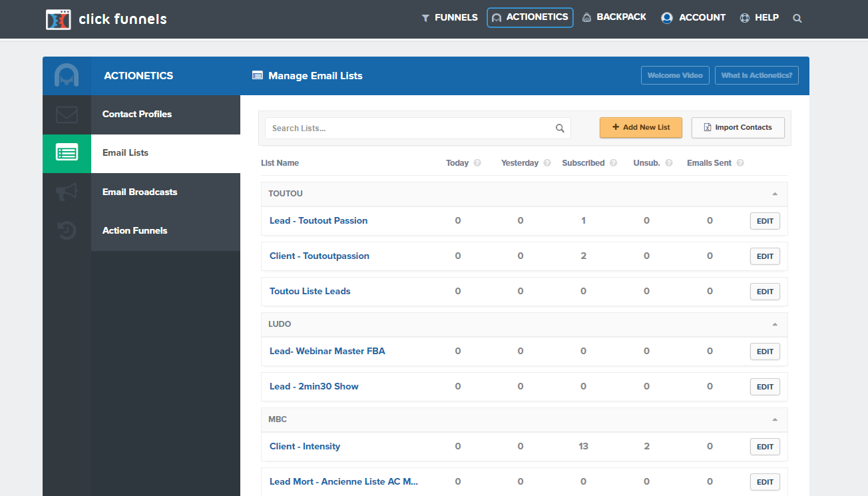Show help tooltip for Today column

pos(477,163)
